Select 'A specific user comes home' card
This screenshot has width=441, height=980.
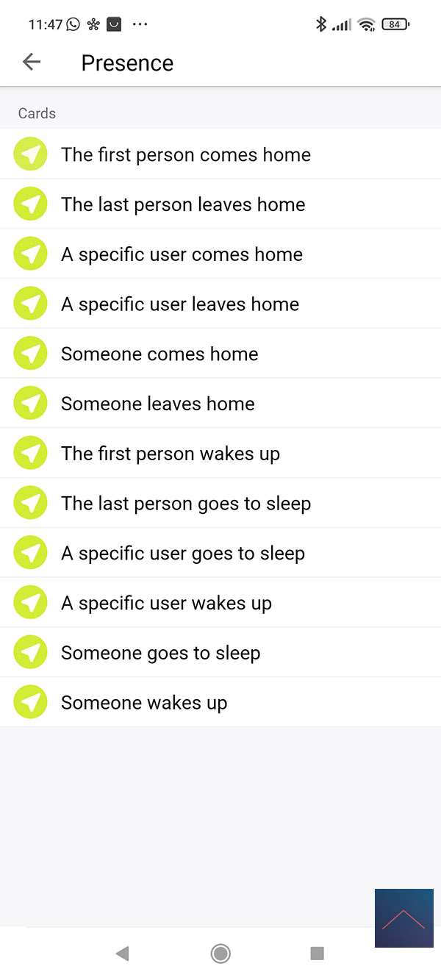(182, 254)
